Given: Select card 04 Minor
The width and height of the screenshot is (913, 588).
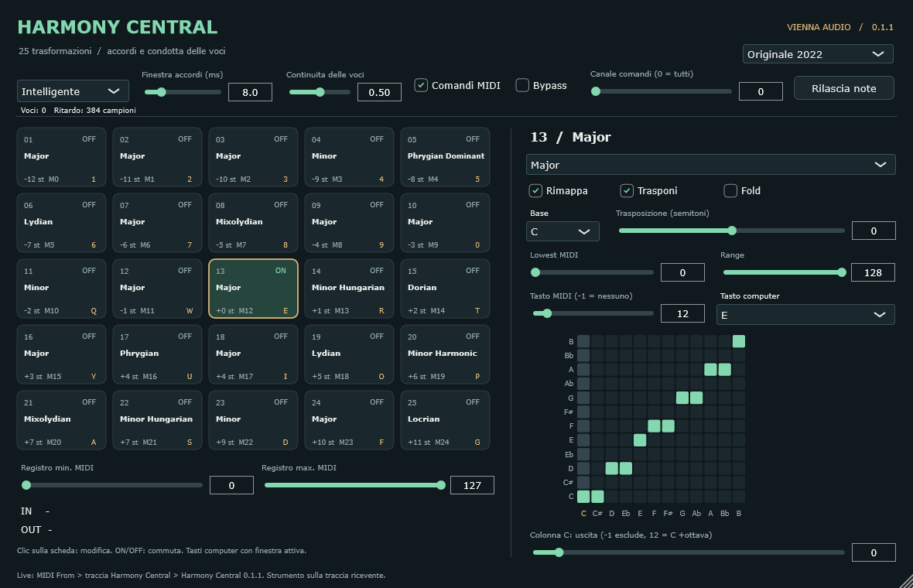Looking at the screenshot, I should [x=349, y=157].
